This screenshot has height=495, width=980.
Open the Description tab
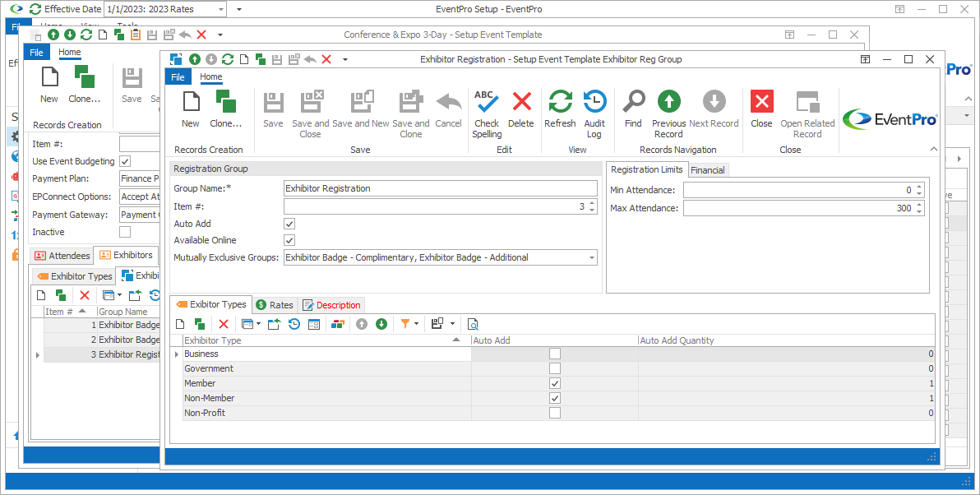click(331, 305)
